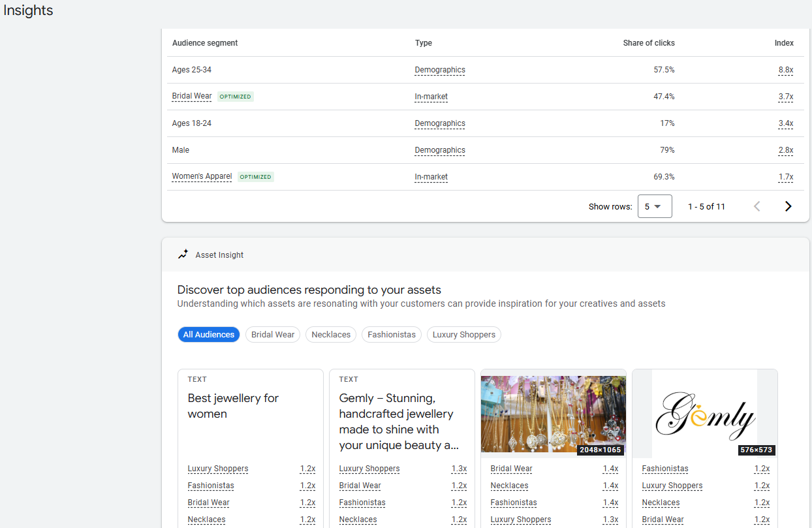This screenshot has height=528, width=812.
Task: Open the Bridal Wear audience segment link
Action: [x=192, y=96]
